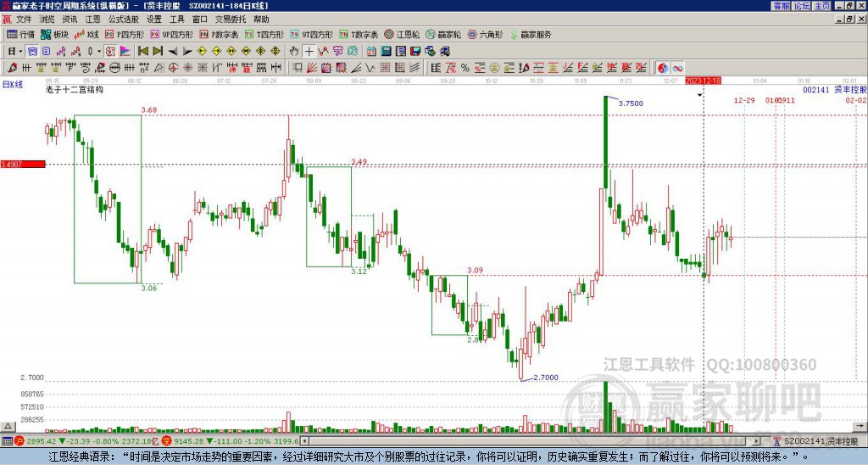Open the 六角形 hexagon tool
Viewport: 868px width, 465px height.
click(x=485, y=34)
